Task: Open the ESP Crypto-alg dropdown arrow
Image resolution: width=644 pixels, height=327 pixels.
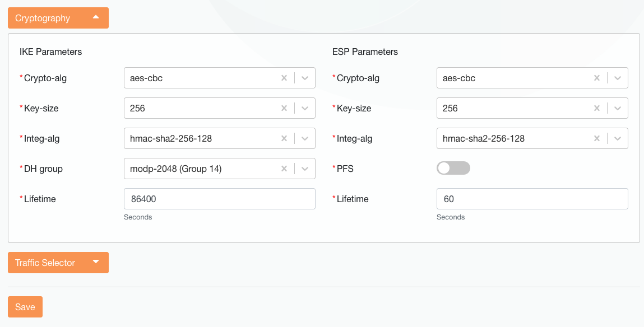Action: (618, 78)
